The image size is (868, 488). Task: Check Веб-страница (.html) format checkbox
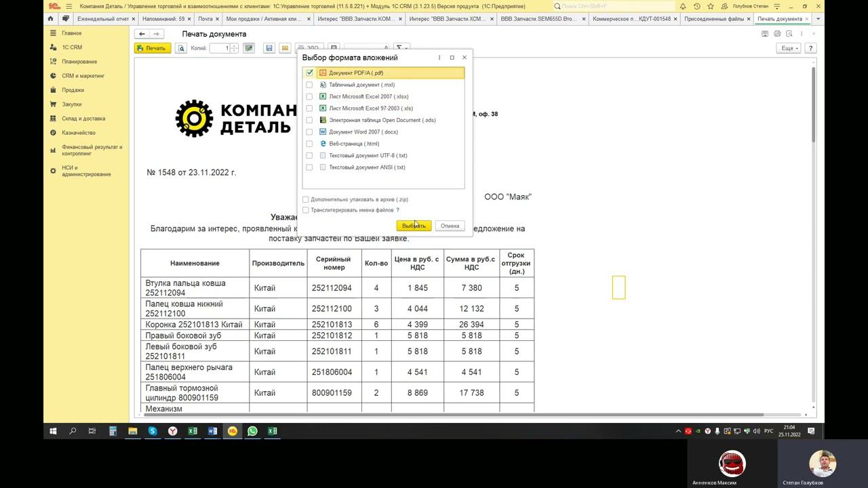(309, 144)
